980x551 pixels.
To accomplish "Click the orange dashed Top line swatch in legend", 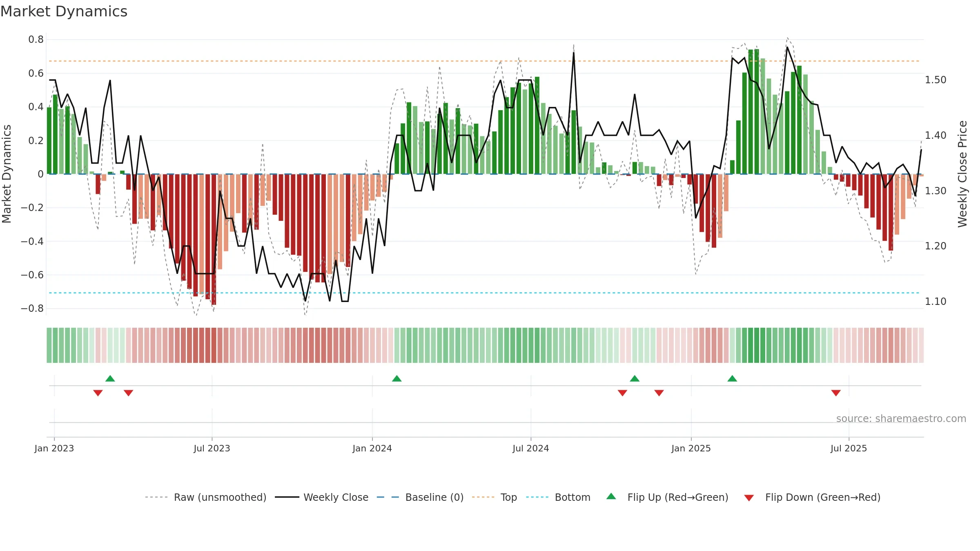I will point(483,497).
